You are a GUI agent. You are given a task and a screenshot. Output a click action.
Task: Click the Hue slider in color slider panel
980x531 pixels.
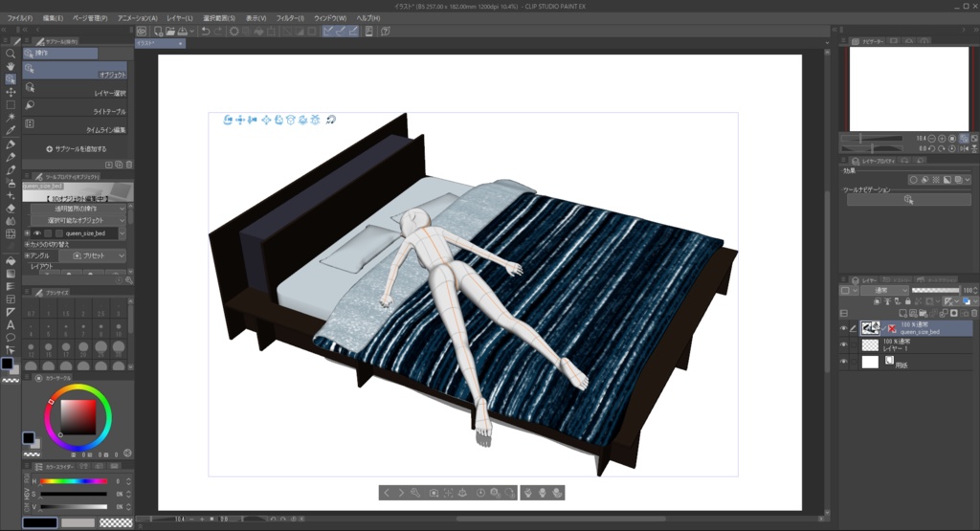point(74,481)
